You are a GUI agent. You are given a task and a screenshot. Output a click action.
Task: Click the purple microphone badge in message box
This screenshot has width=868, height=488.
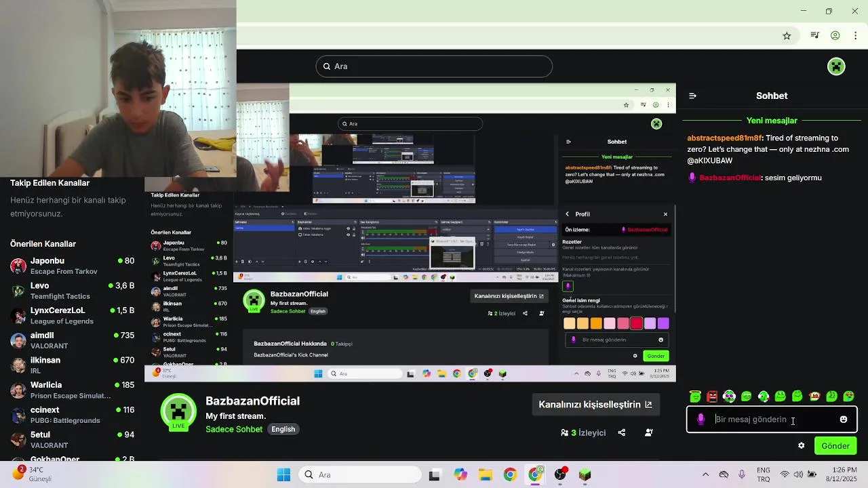click(701, 420)
